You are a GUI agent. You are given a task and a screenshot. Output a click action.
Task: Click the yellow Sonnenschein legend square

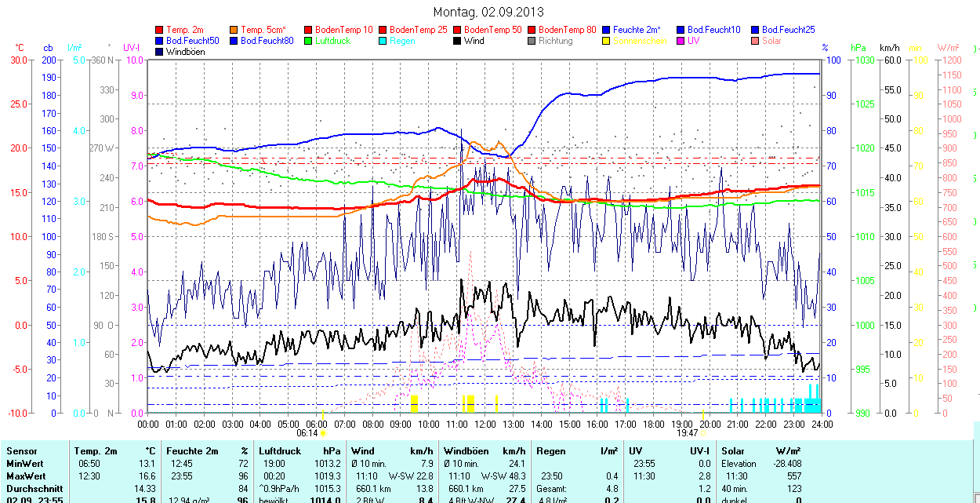[607, 41]
